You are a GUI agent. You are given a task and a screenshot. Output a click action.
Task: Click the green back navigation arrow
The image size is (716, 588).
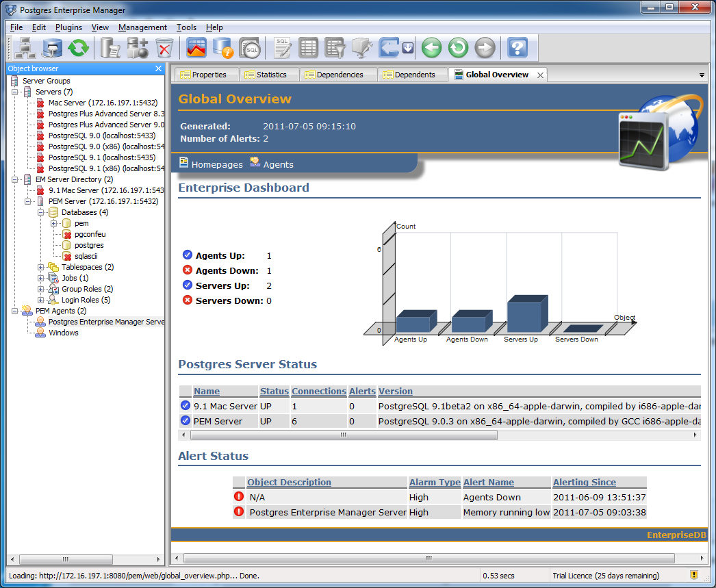pyautogui.click(x=431, y=48)
